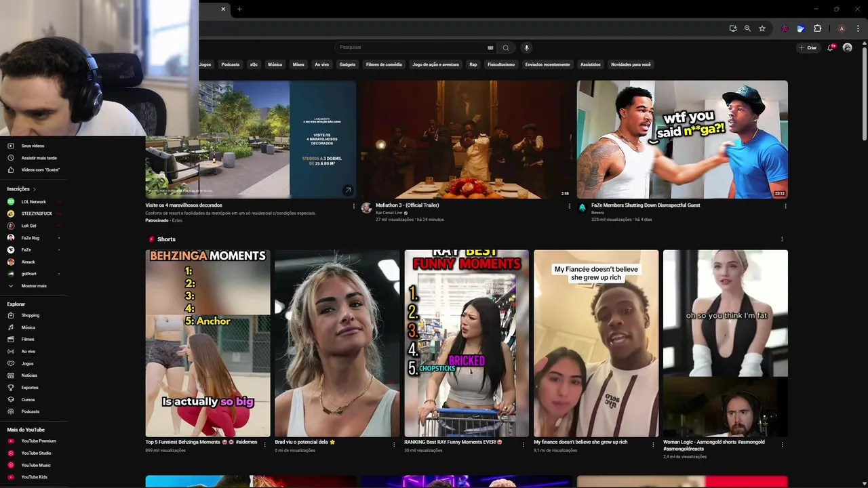Viewport: 868px width, 488px height.
Task: Open Chrome zoom magnifier icon
Action: click(747, 28)
